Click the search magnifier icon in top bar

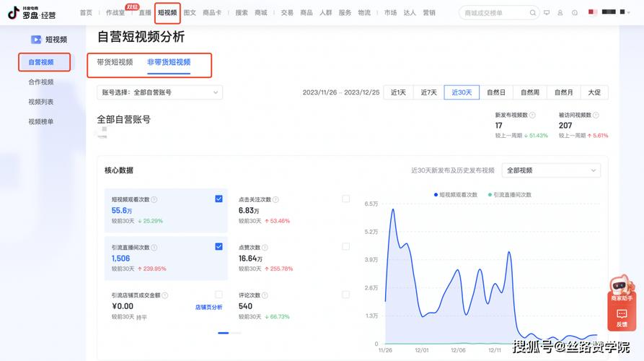533,13
